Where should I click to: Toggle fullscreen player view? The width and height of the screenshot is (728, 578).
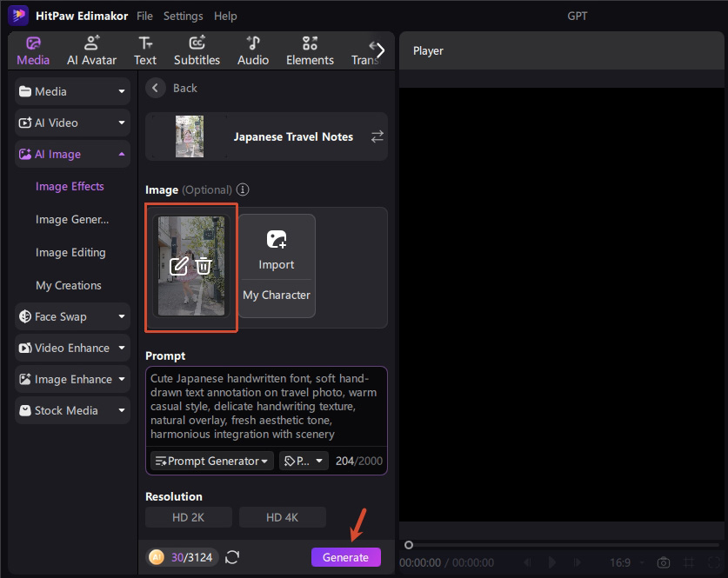point(713,562)
